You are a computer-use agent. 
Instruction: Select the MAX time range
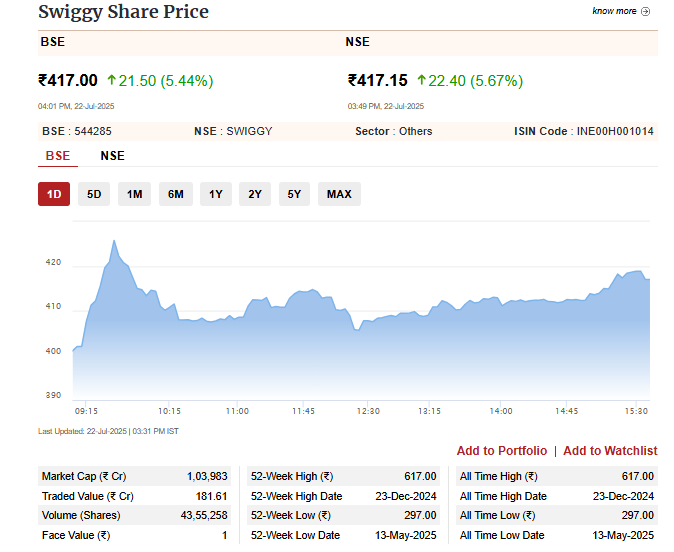339,194
